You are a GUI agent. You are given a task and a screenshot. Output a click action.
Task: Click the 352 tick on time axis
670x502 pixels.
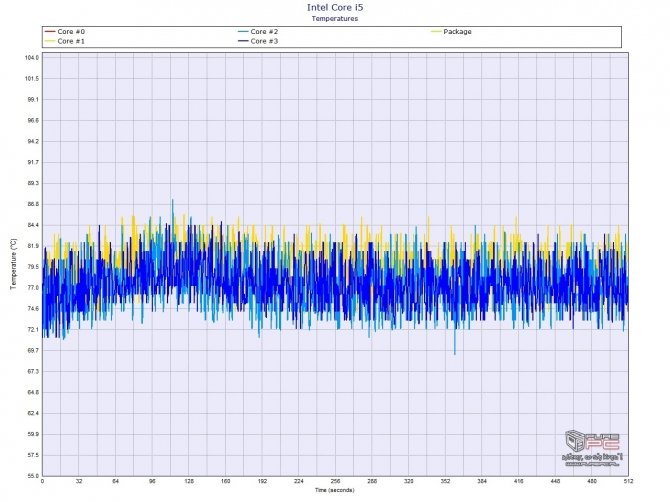pos(445,481)
